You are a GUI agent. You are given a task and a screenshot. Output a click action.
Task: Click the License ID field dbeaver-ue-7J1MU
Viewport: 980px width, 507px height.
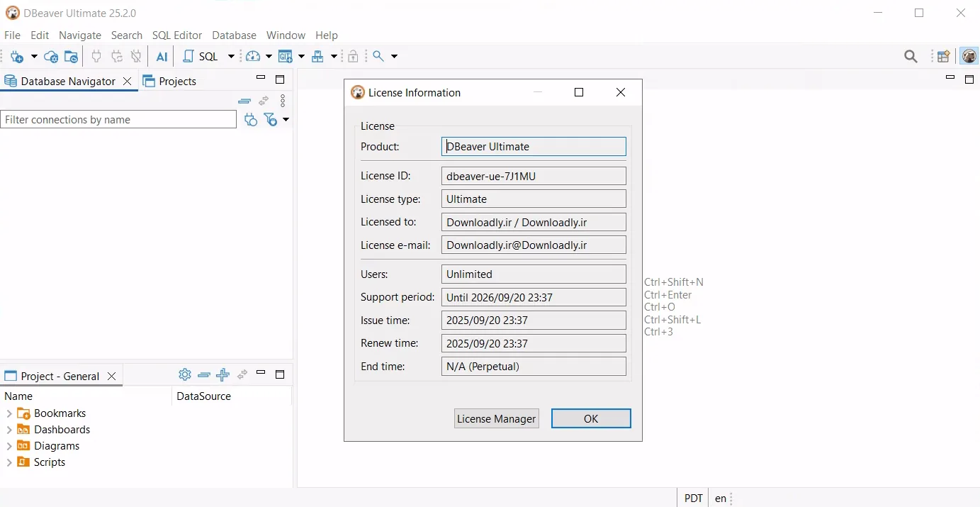tap(534, 176)
